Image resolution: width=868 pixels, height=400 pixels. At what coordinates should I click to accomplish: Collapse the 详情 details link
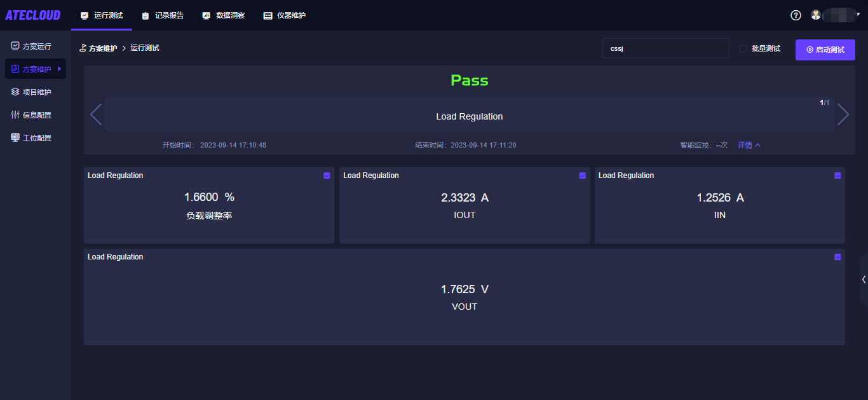[749, 145]
